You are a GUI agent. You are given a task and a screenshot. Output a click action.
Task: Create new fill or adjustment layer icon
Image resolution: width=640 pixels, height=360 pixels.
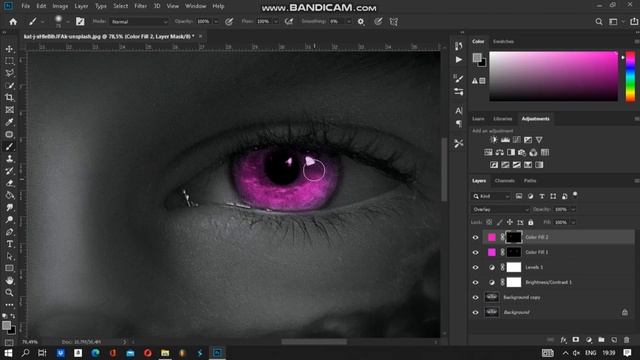[589, 340]
